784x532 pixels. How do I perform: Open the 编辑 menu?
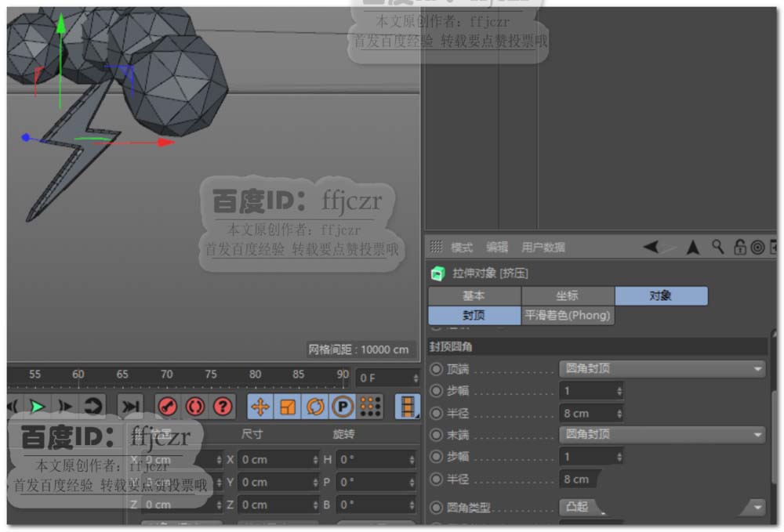tap(497, 248)
